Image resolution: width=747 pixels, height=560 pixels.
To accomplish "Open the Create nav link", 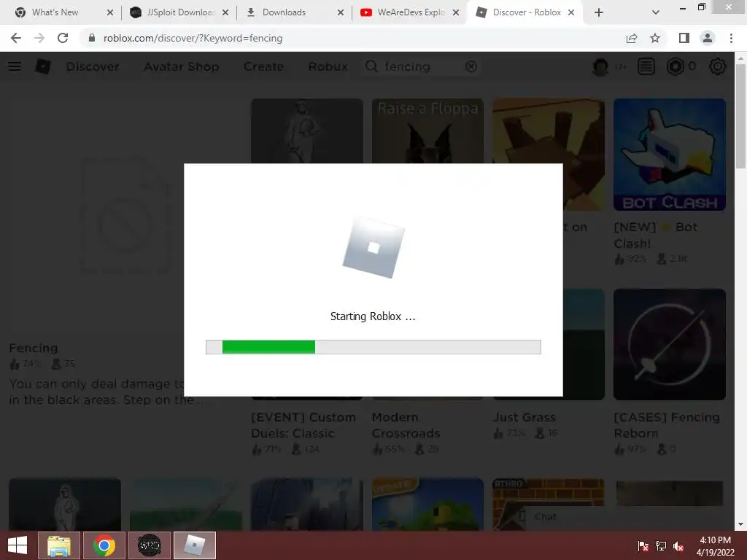I will tap(263, 66).
